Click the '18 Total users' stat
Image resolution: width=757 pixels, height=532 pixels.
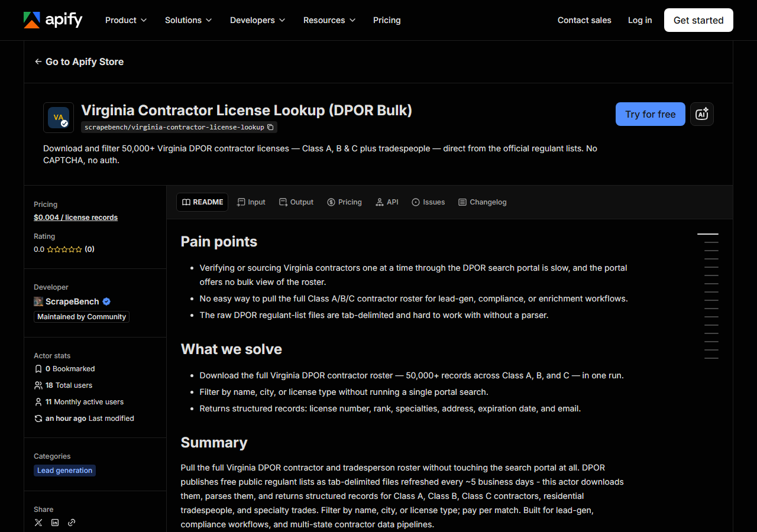(x=69, y=385)
